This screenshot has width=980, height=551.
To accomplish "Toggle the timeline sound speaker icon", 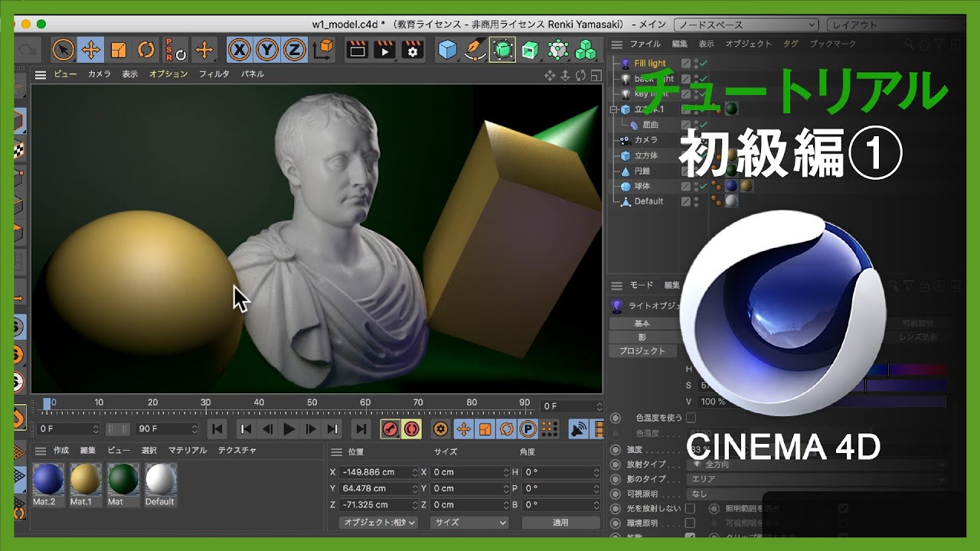I will 578,429.
